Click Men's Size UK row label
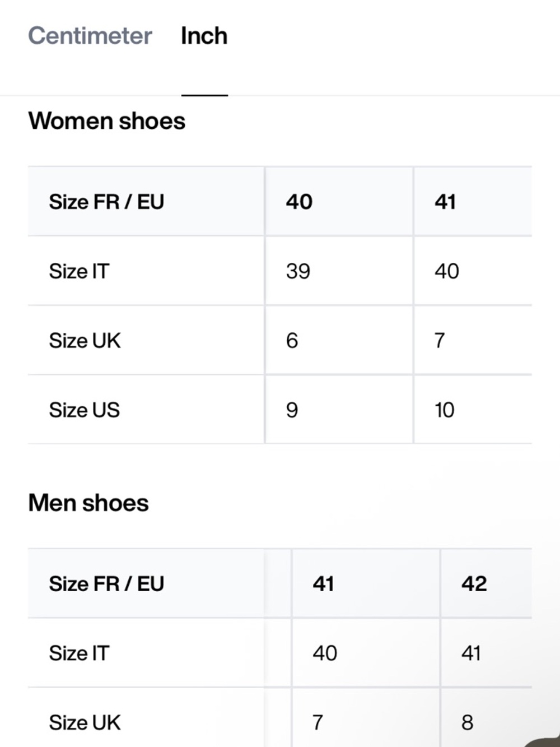This screenshot has height=747, width=560. tap(85, 723)
